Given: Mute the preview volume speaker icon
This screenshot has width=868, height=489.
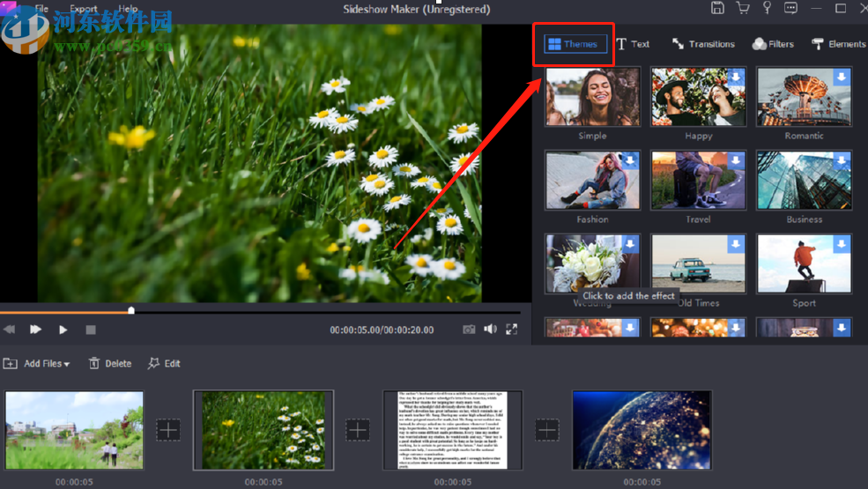Looking at the screenshot, I should 491,330.
